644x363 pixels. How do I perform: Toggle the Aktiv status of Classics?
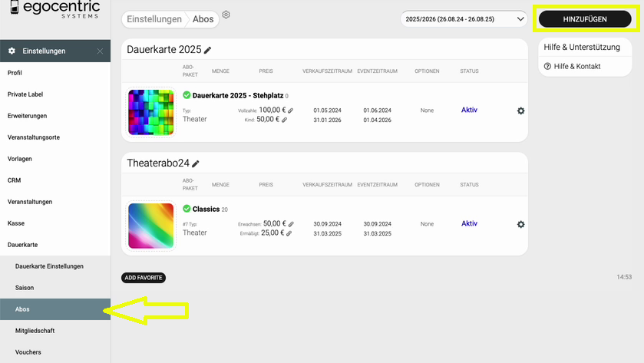(469, 223)
